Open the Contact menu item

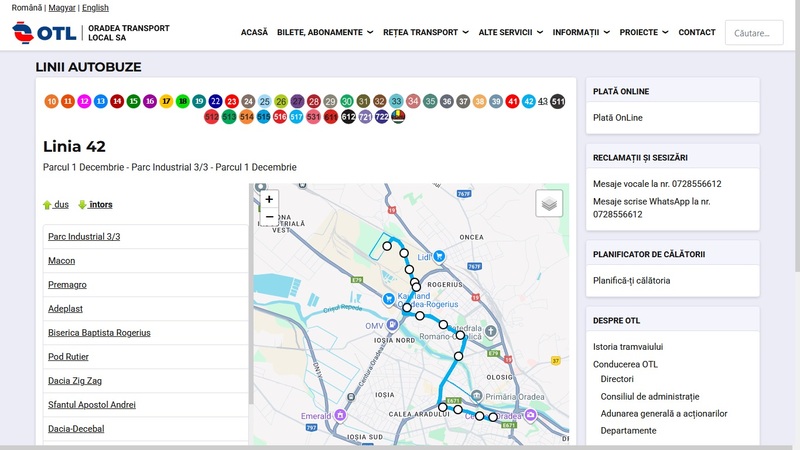pyautogui.click(x=697, y=32)
